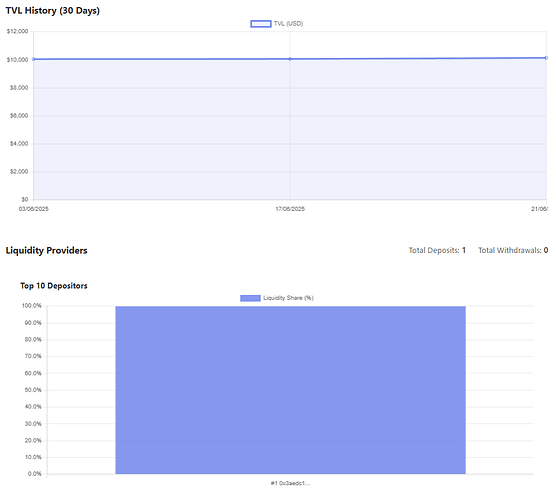The image size is (556, 500).
Task: Click the TVL History (30 Days) heading
Action: tap(52, 11)
